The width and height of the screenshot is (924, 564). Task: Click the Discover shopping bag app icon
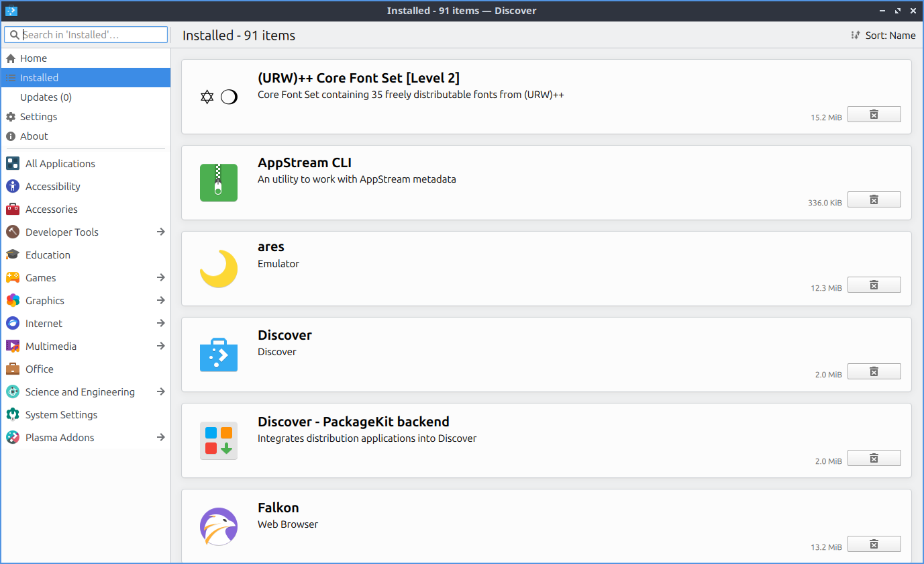click(219, 355)
